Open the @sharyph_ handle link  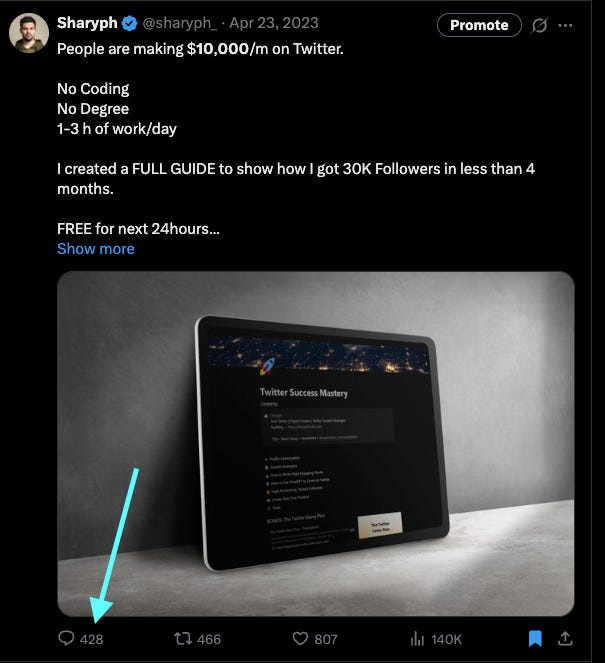coord(179,23)
